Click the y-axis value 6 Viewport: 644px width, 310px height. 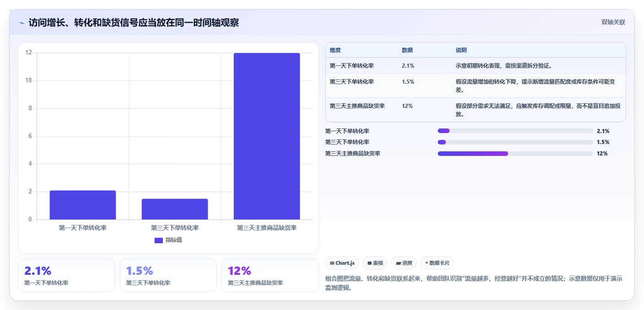30,136
